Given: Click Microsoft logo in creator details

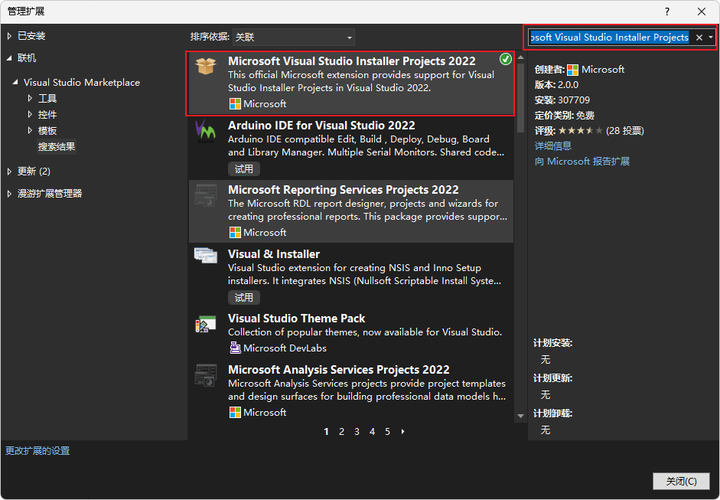Looking at the screenshot, I should pos(573,70).
